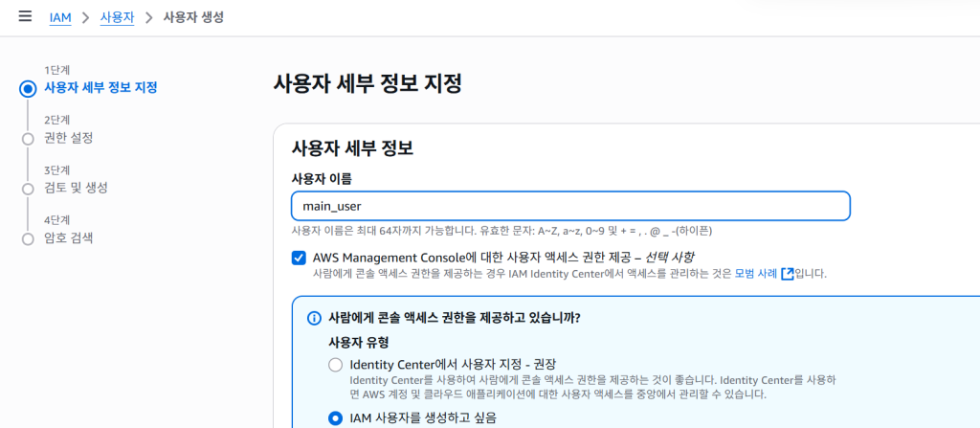Click the external link icon beside 모범 사례
The width and height of the screenshot is (980, 428).
tap(788, 274)
